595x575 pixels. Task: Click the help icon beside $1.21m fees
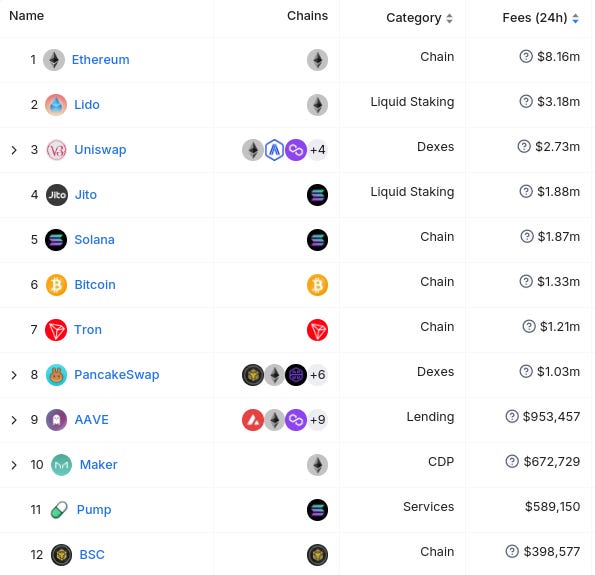[x=529, y=326]
